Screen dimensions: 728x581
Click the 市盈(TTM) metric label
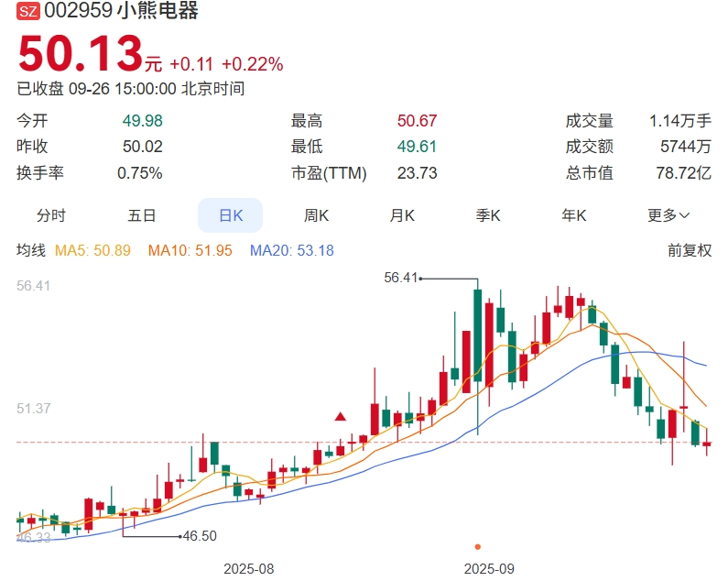point(328,173)
